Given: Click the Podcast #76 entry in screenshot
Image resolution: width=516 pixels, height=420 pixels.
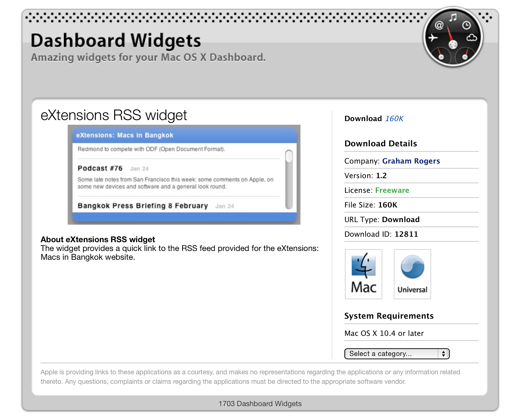Looking at the screenshot, I should click(x=100, y=168).
